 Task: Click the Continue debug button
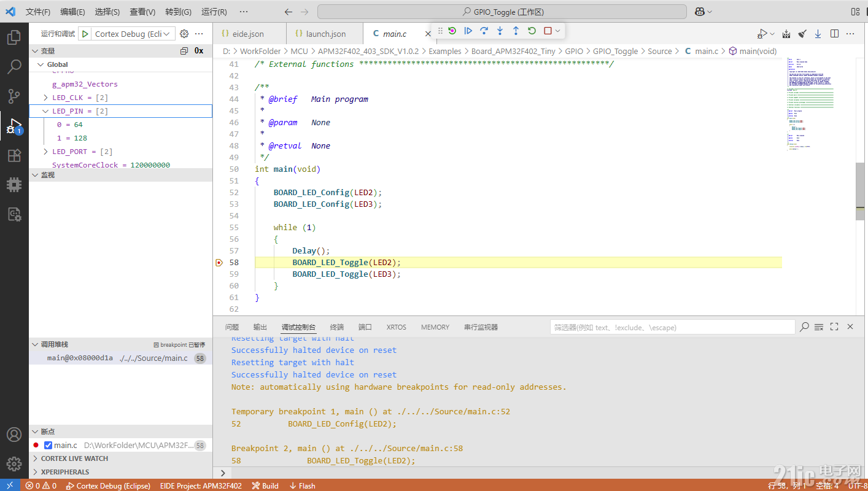468,31
